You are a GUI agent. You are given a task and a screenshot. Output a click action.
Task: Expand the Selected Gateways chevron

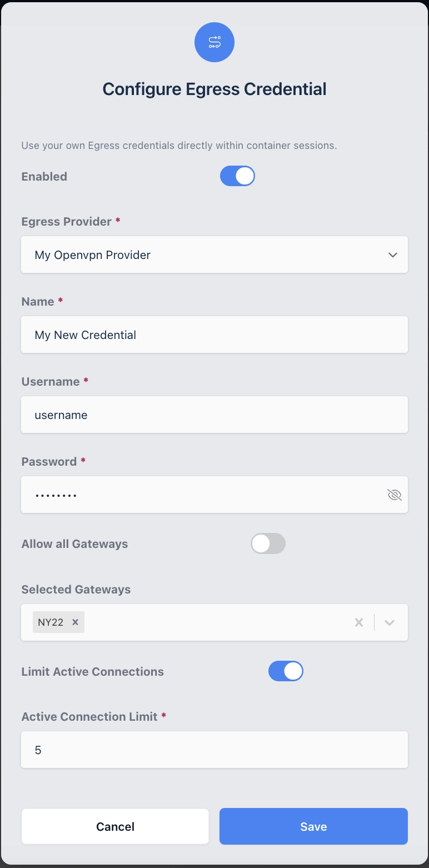(x=390, y=622)
